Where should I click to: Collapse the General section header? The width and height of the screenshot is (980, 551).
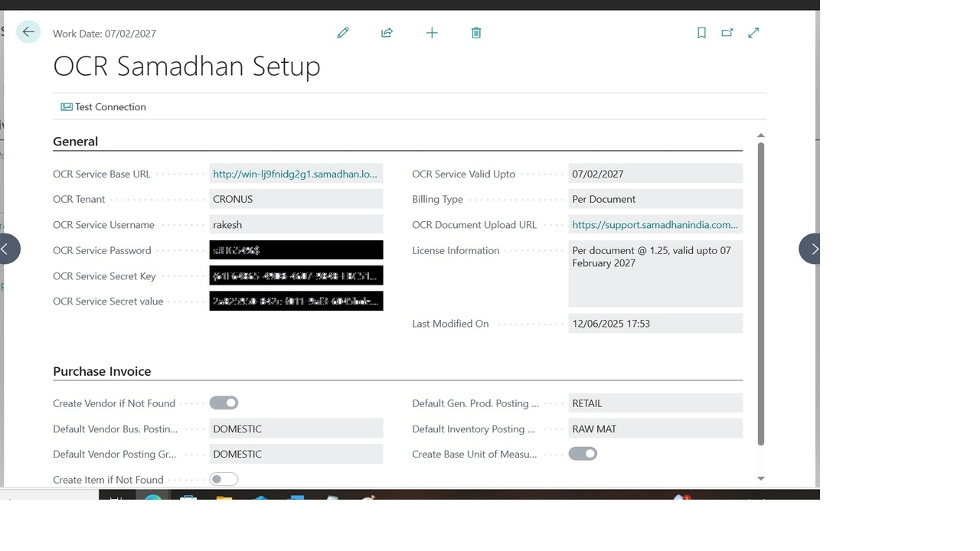pyautogui.click(x=75, y=142)
